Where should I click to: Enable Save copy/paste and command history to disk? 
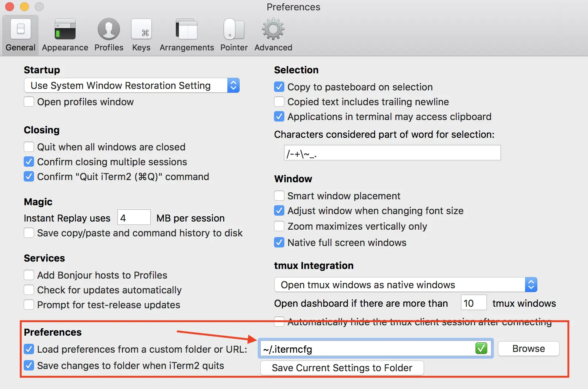[x=29, y=233]
